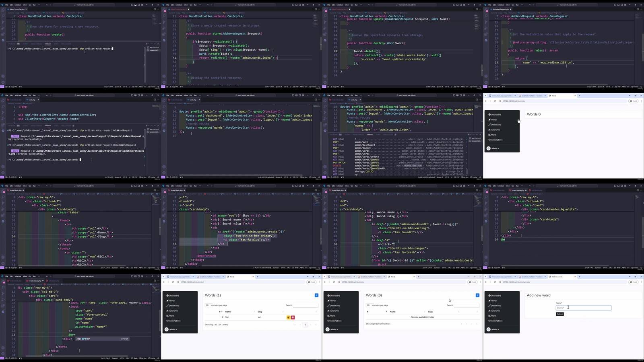Click the yellow edit icon in Sun row
Viewport: 644px width, 362px height.
click(288, 317)
